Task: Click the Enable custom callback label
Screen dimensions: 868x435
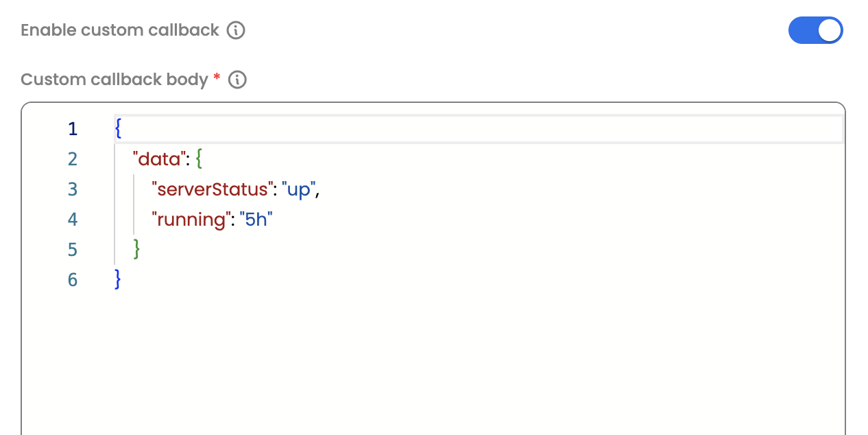Action: [120, 30]
